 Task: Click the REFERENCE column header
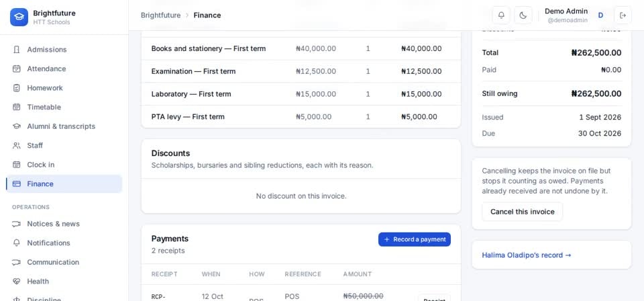[303, 274]
